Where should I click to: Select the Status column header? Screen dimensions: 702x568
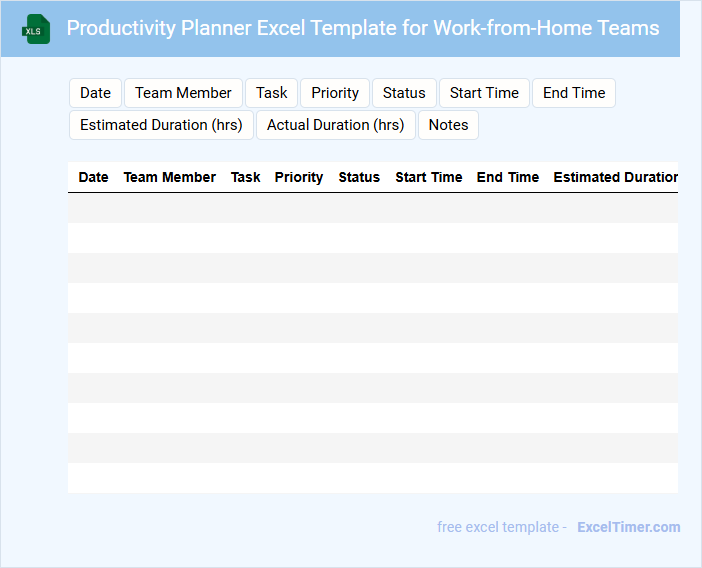click(x=359, y=177)
